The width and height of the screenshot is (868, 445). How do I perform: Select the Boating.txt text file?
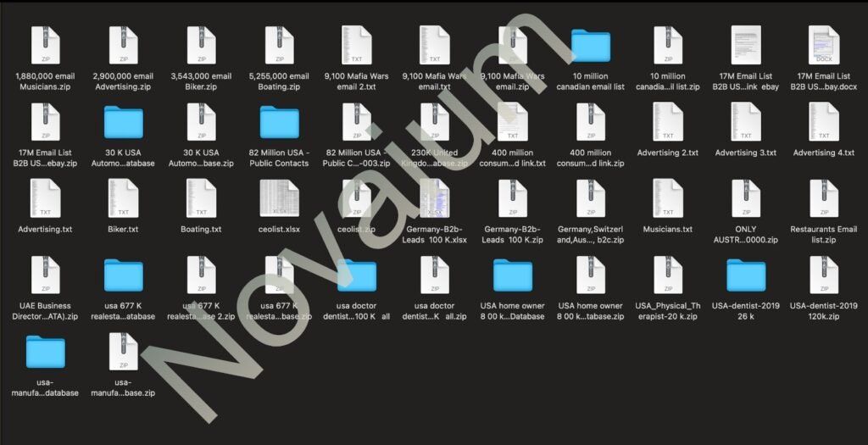[x=201, y=199]
